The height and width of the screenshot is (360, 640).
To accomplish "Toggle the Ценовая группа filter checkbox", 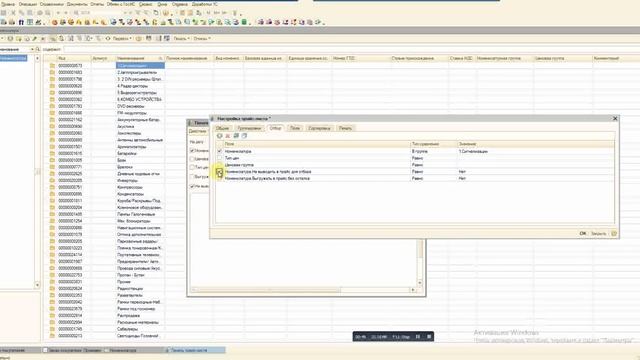I will tap(220, 165).
